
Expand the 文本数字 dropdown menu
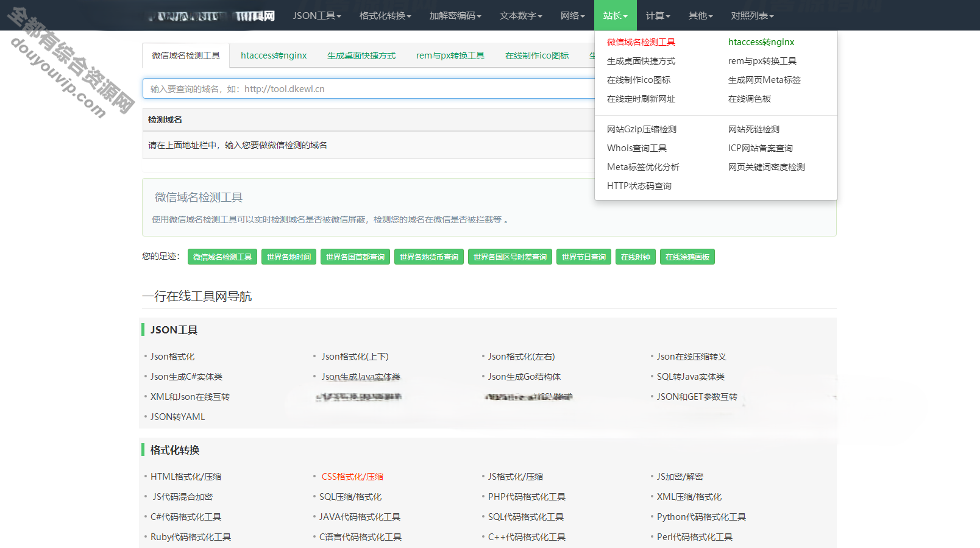click(521, 15)
